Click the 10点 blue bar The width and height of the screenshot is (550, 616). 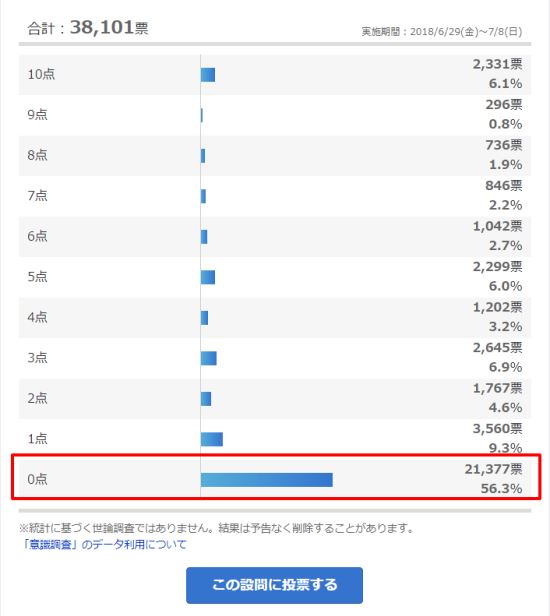pyautogui.click(x=208, y=75)
